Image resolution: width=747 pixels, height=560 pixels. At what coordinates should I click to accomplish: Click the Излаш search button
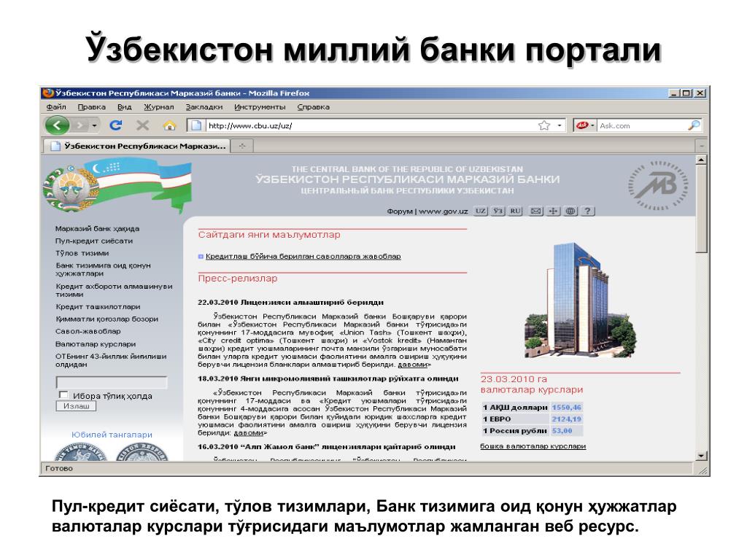pyautogui.click(x=76, y=406)
